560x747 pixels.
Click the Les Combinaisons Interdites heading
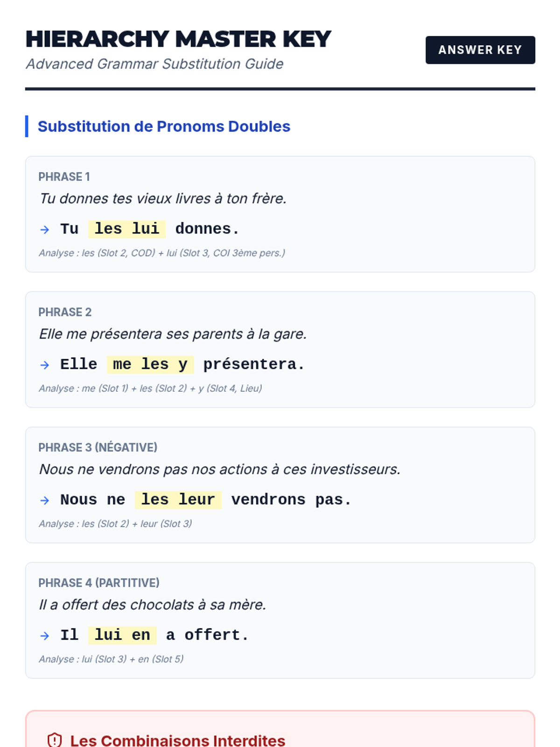click(x=177, y=740)
